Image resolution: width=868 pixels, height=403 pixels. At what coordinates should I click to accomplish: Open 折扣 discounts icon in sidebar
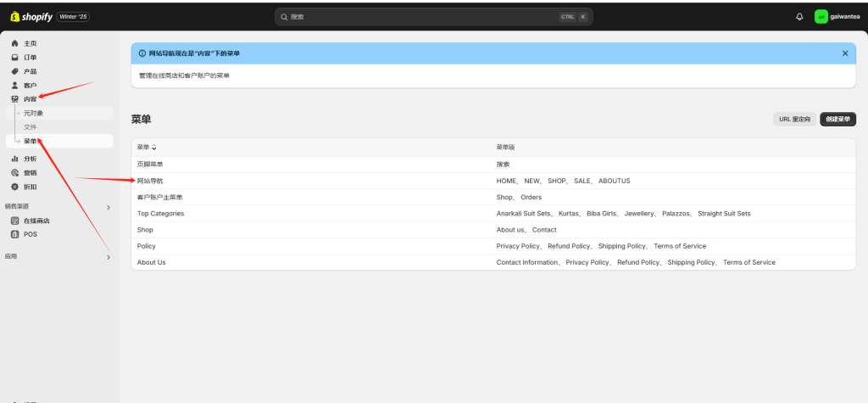(14, 187)
